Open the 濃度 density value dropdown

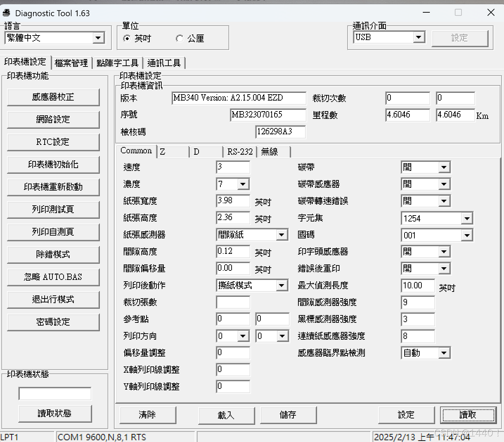click(243, 184)
